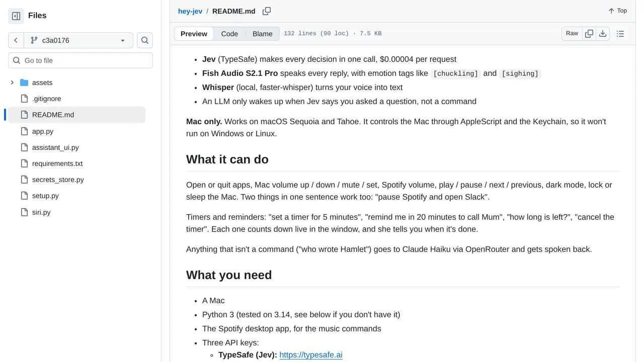Open siri.py in the file tree
This screenshot has width=644, height=362.
pyautogui.click(x=41, y=212)
